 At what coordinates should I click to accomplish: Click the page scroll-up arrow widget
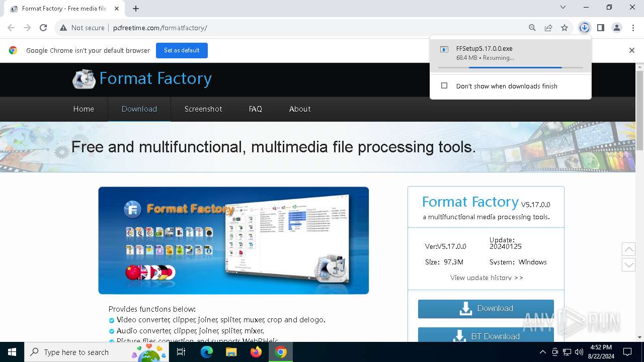click(x=628, y=249)
